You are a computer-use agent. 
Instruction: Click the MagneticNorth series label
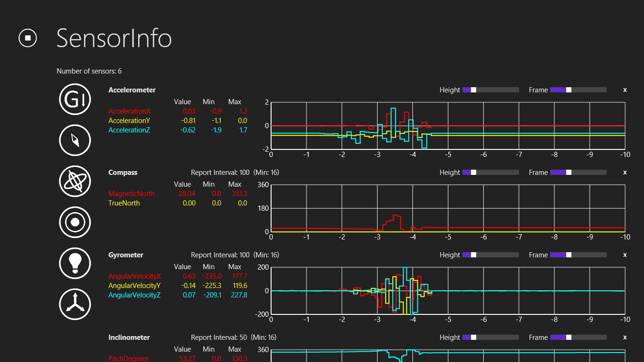(132, 194)
